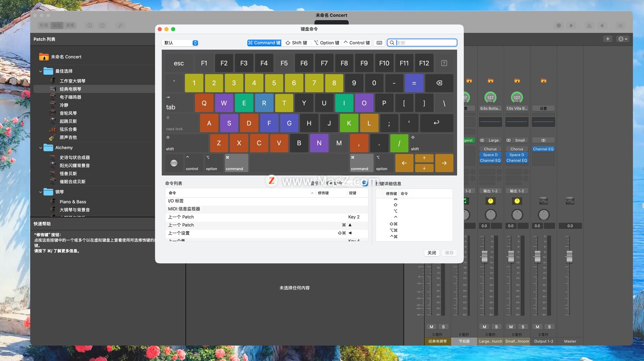Click Channel EQ on the Output 1-2 strip
Viewport: 644px width, 361px height.
tap(543, 149)
